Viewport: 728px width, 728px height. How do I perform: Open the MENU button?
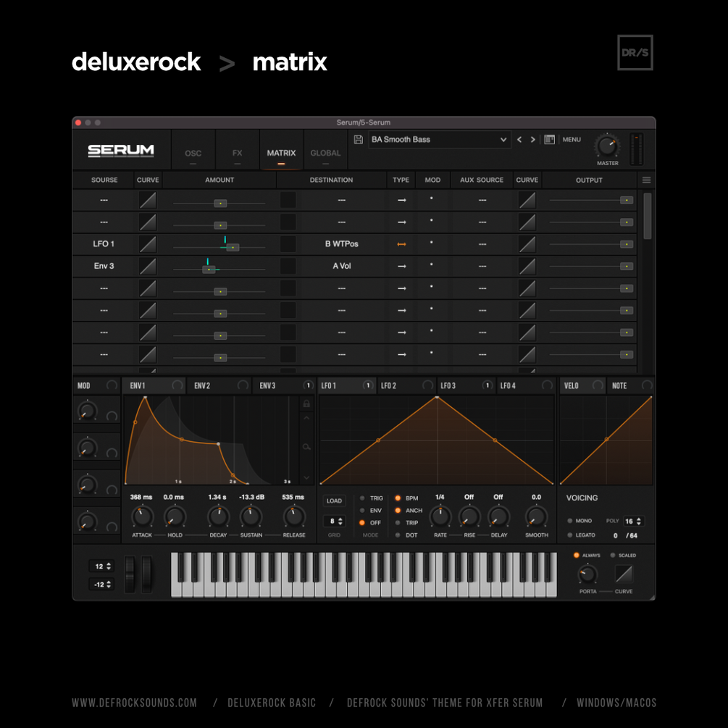(x=572, y=139)
